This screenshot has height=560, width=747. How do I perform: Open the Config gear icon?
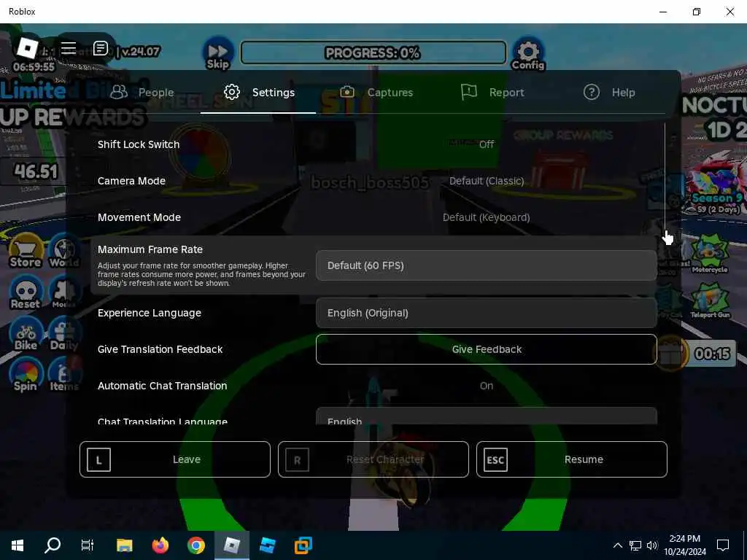(x=528, y=54)
